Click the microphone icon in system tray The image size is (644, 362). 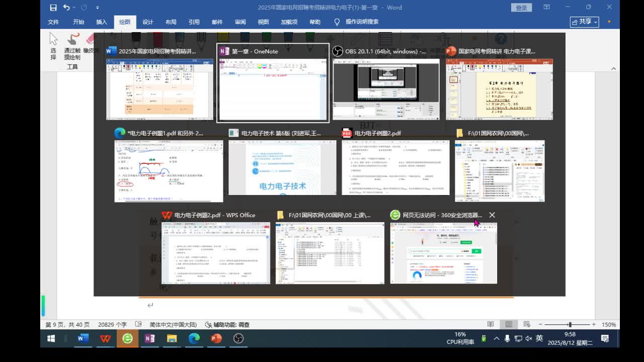pyautogui.click(x=507, y=338)
